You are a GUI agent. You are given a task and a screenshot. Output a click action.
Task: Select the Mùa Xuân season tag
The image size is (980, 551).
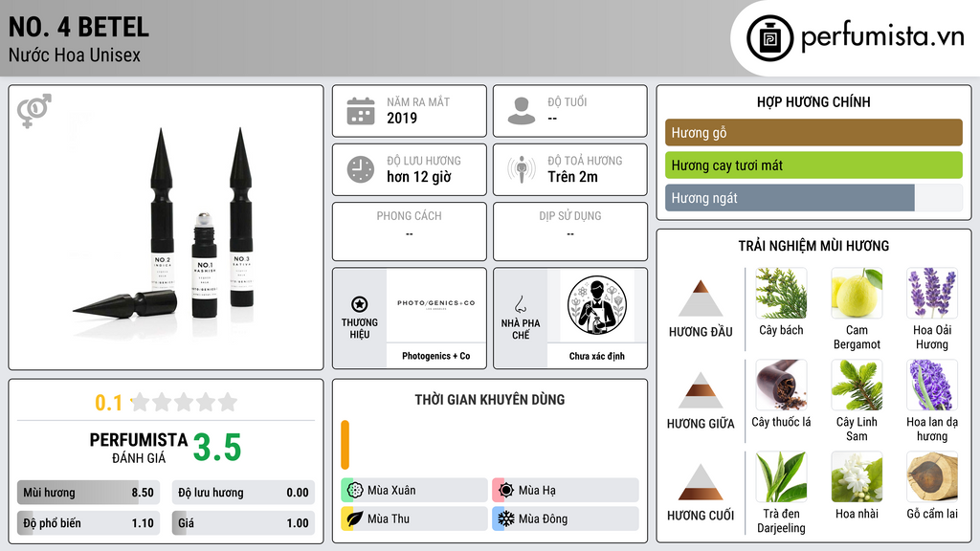coord(414,491)
